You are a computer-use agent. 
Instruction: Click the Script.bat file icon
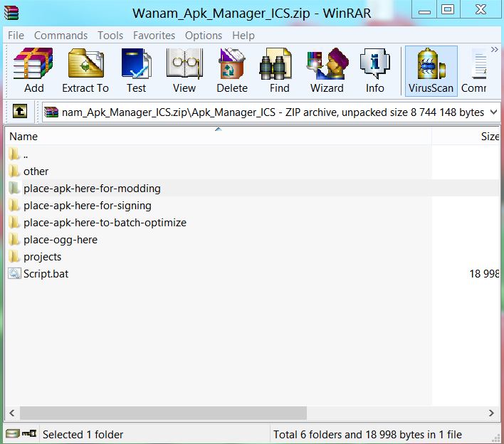[14, 274]
